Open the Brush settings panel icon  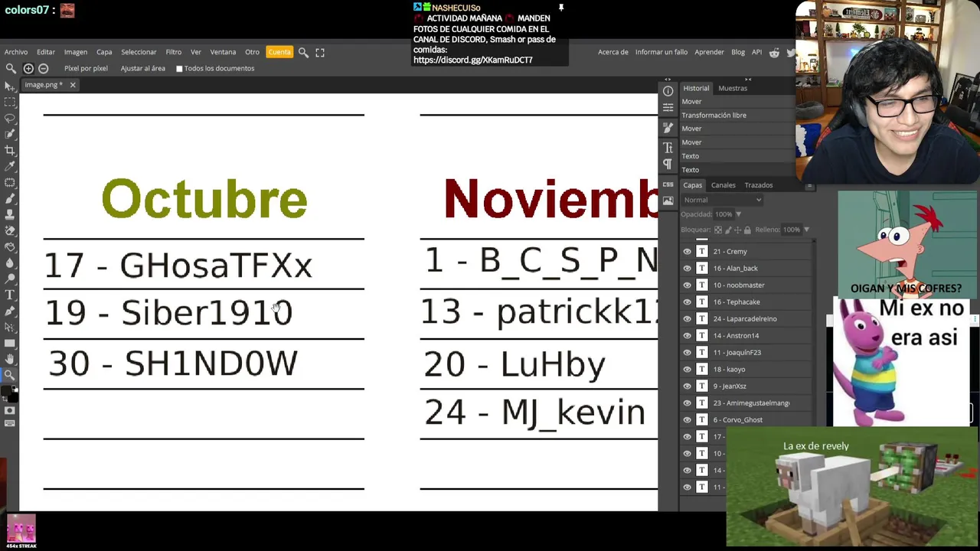tap(668, 128)
